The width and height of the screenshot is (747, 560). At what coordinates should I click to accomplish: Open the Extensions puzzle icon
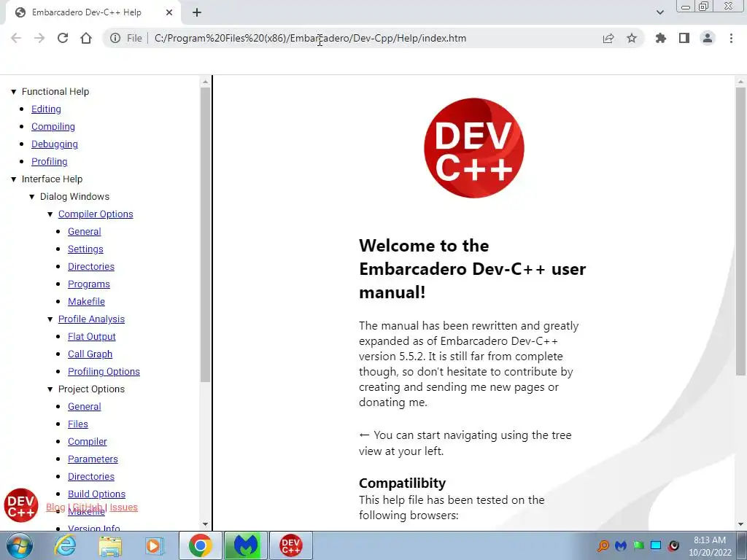pos(661,38)
